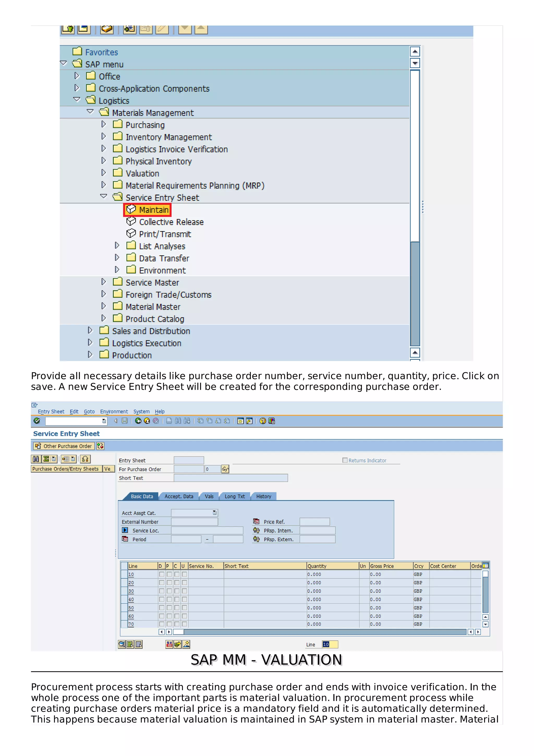
Task: Click the SAP menu tree vertical scrollbar
Action: (415, 207)
